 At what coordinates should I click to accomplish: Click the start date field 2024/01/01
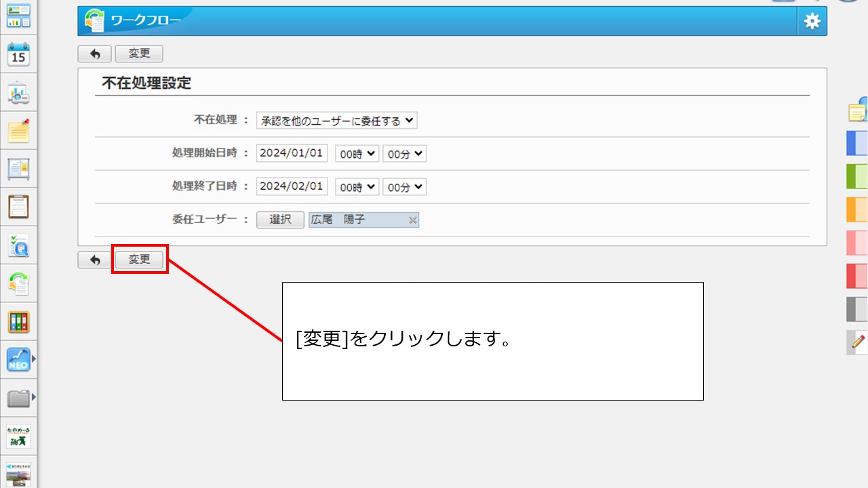[x=292, y=153]
